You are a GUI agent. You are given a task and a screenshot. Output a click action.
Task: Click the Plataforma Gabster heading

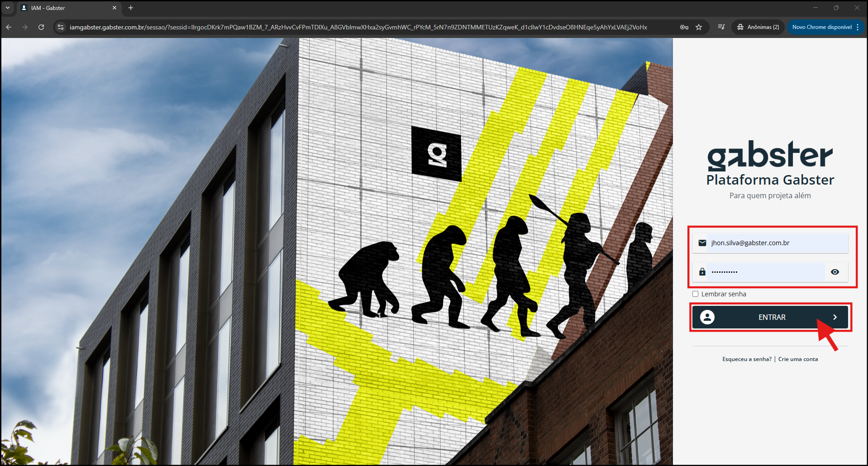pos(770,180)
